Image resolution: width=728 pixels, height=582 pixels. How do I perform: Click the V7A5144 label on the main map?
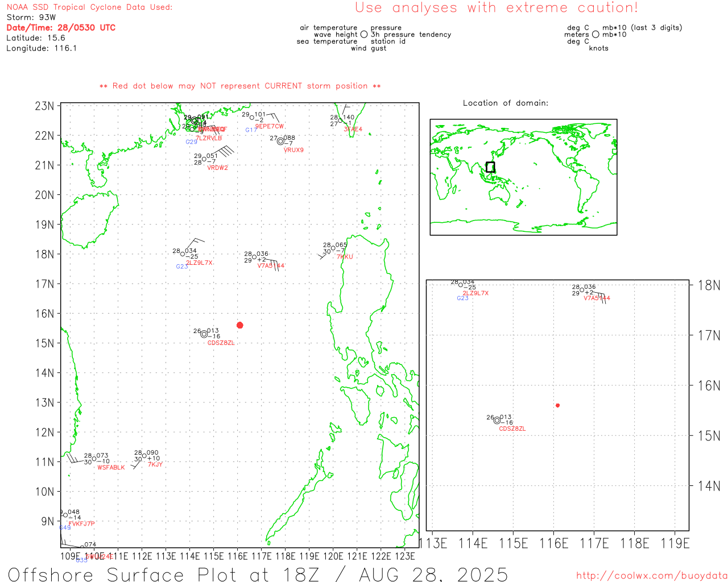click(x=271, y=265)
